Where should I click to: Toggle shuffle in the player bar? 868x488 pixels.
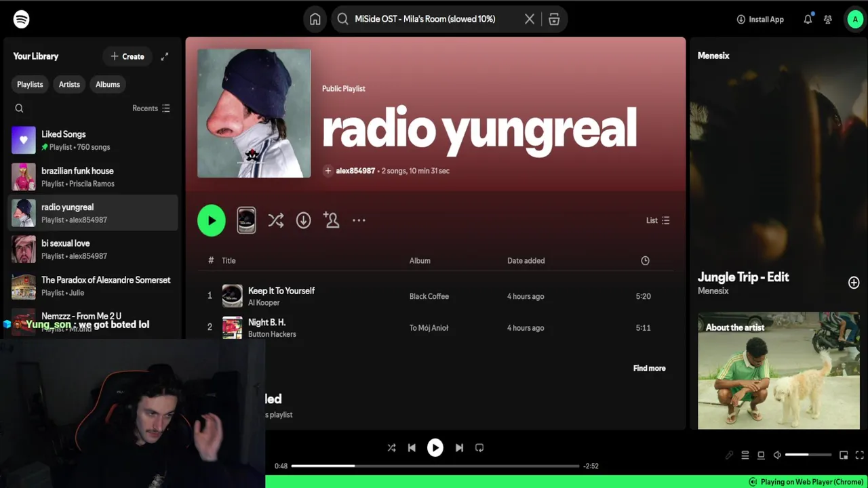391,448
